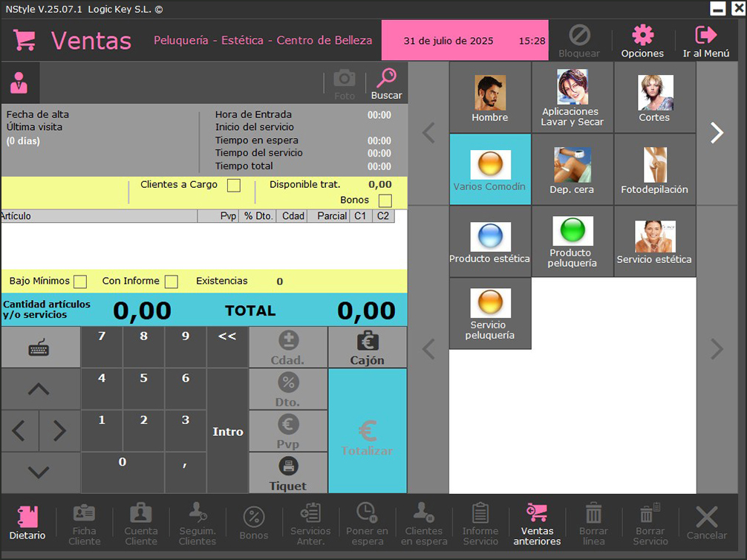Open the Buscar magnifier search

pos(386,83)
